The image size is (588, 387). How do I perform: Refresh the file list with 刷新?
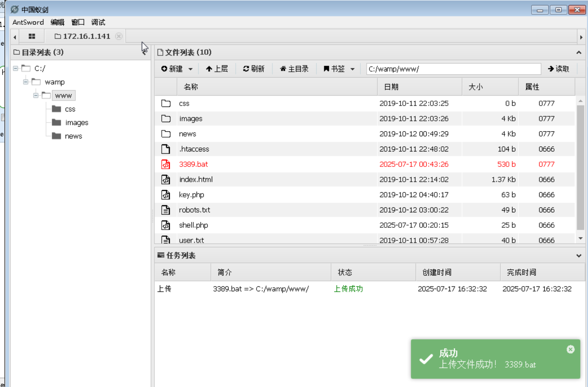(254, 69)
